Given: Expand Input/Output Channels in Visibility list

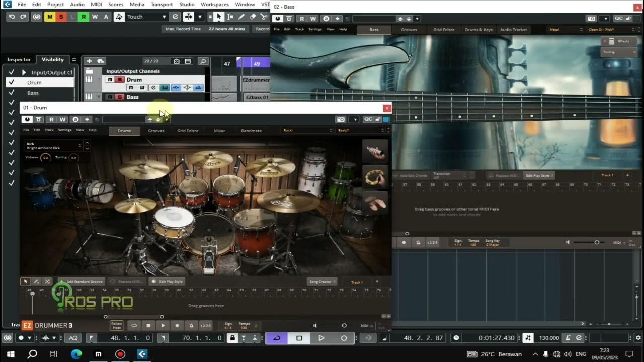Looking at the screenshot, I should (24, 72).
